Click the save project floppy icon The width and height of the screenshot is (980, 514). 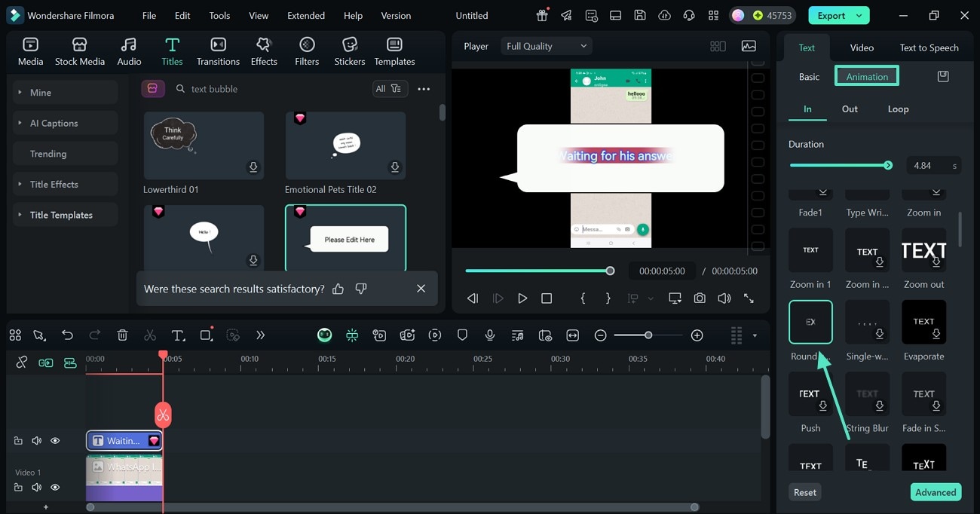click(x=640, y=15)
